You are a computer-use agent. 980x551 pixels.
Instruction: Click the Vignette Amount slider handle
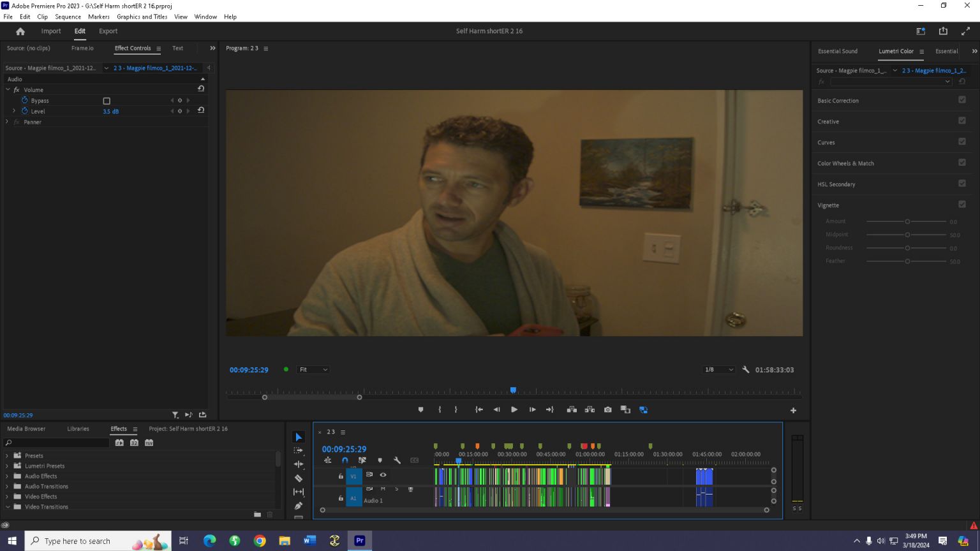907,222
